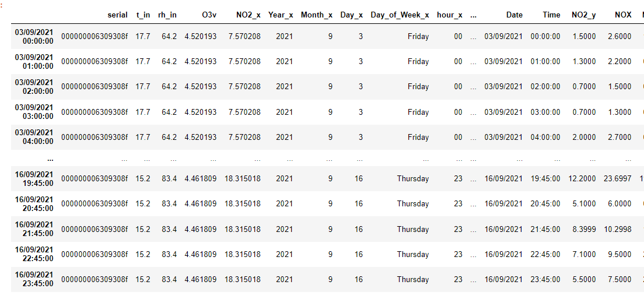Click the Day_x column header
This screenshot has height=299, width=644.
pos(352,15)
